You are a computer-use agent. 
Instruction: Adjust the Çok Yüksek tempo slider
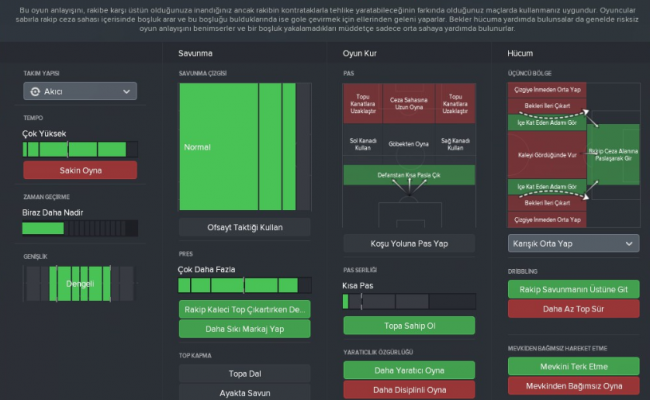[x=80, y=149]
